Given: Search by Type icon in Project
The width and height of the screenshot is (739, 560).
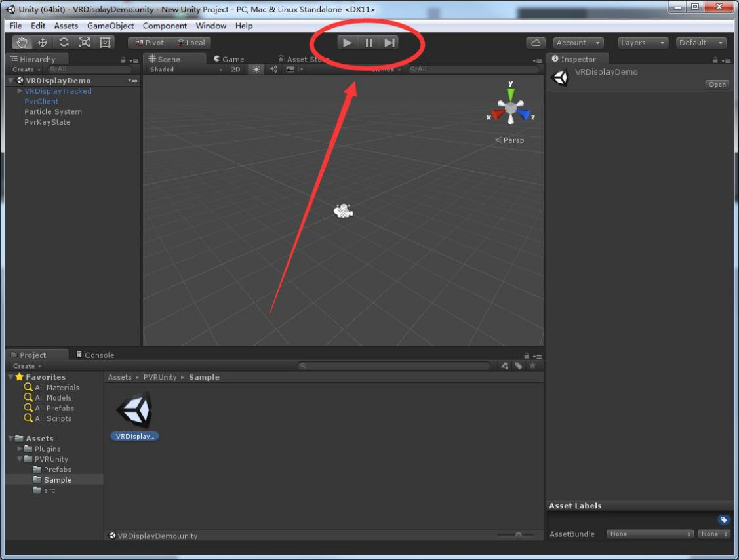Looking at the screenshot, I should (505, 366).
